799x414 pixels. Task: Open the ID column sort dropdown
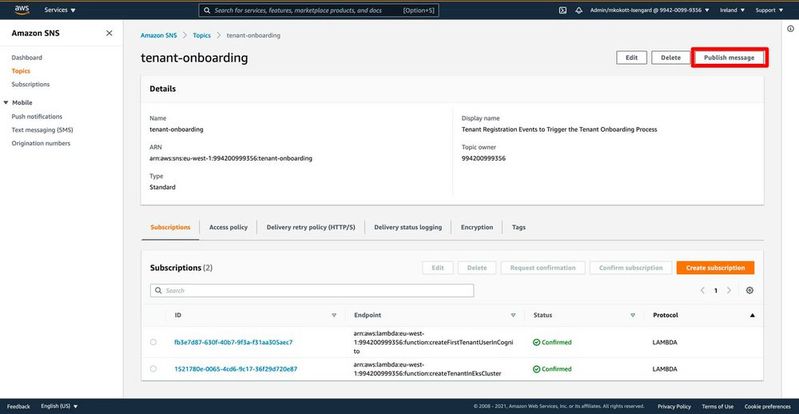pos(334,316)
